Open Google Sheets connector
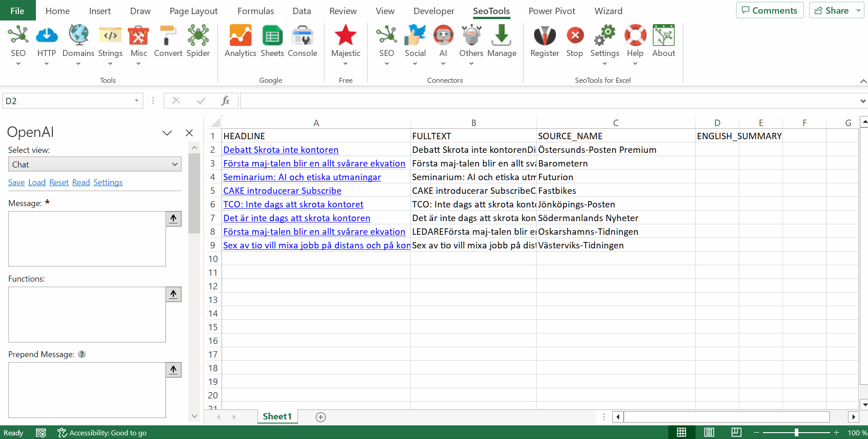The image size is (868, 439). (x=272, y=42)
